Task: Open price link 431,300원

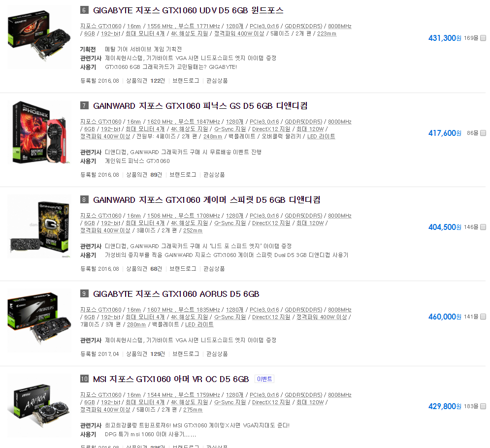Action: pos(445,38)
